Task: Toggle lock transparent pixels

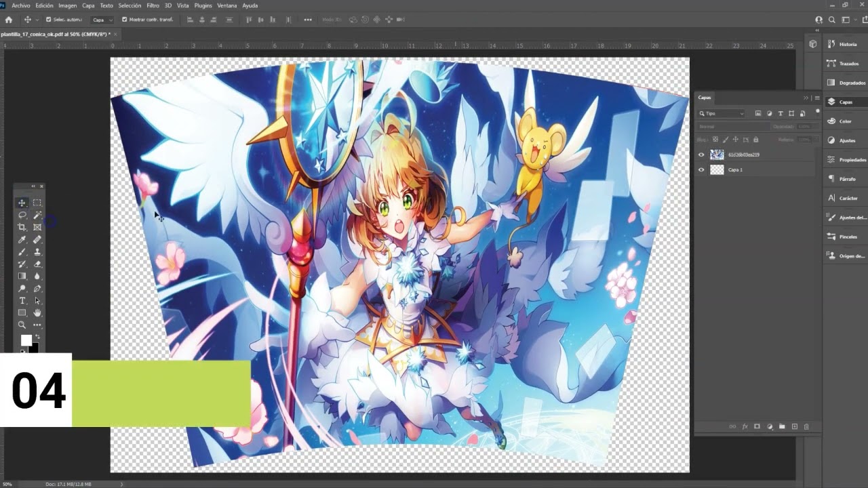Action: pos(715,140)
